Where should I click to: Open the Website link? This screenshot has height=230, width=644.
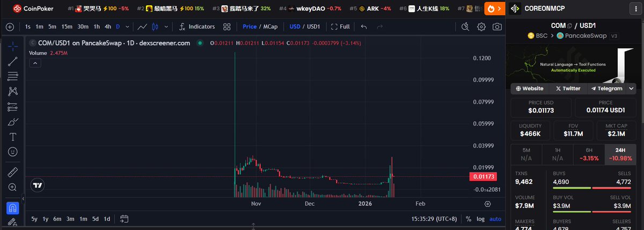coord(530,88)
